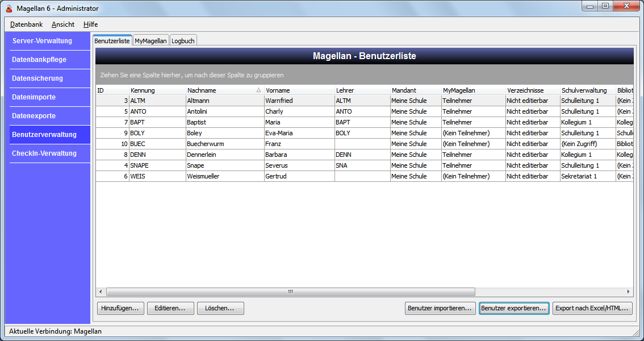Click the horizontal scrollbar right arrow

pyautogui.click(x=629, y=292)
